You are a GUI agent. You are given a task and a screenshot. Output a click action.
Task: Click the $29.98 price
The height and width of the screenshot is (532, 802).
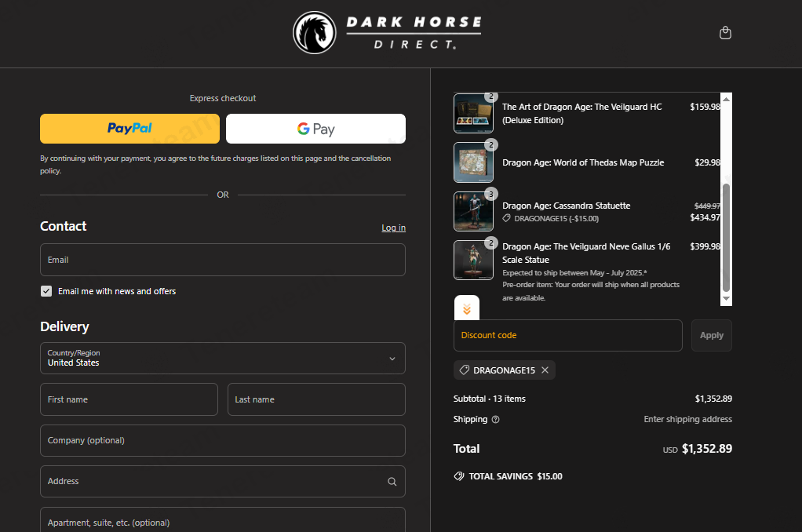click(x=707, y=162)
